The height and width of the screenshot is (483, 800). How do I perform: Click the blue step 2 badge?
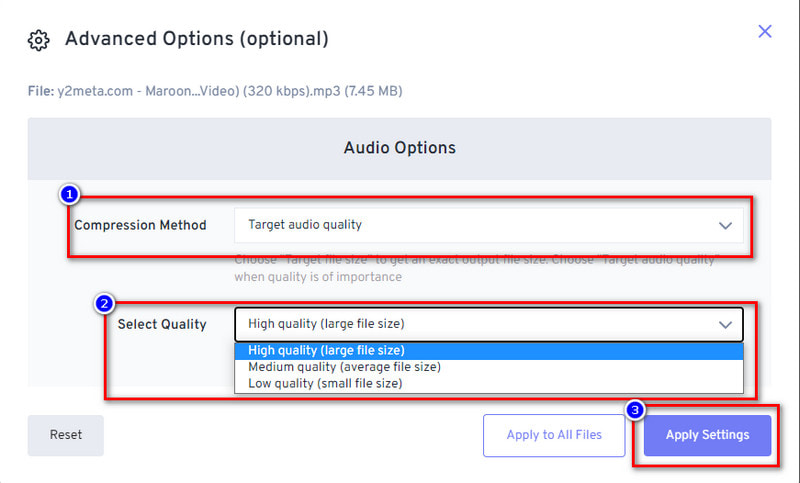104,304
